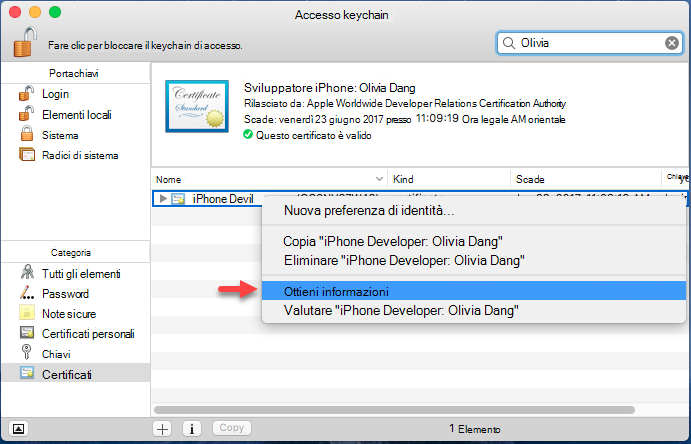Click the info i button
The width and height of the screenshot is (691, 444).
(192, 429)
